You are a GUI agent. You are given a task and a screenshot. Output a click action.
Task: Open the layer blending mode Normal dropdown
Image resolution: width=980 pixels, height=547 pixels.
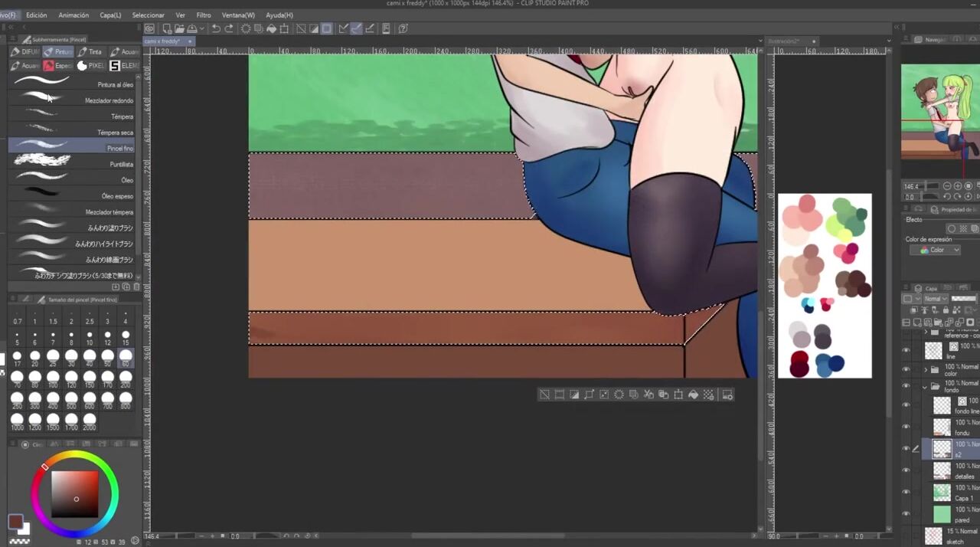[x=935, y=299]
